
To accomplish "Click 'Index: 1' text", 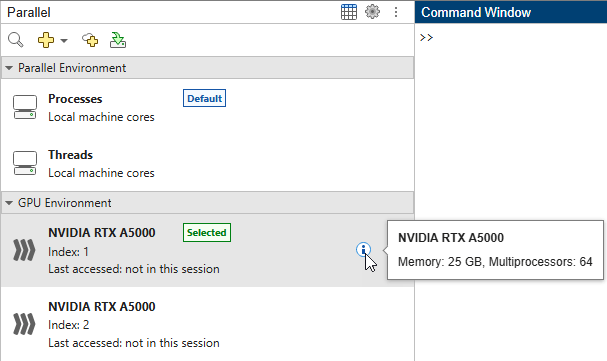I will [69, 252].
